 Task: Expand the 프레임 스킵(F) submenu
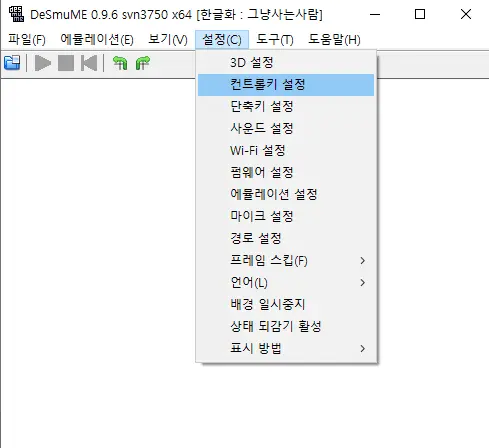click(x=286, y=261)
